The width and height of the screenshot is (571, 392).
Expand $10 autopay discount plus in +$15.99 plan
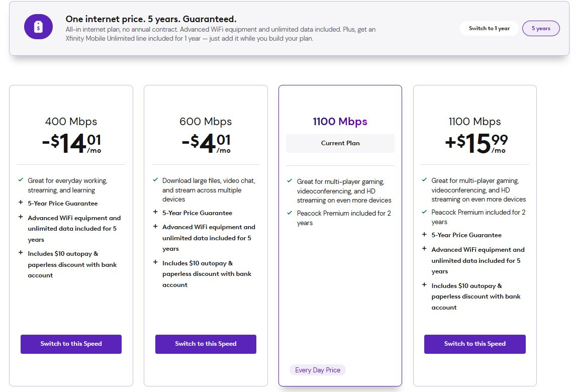click(424, 285)
